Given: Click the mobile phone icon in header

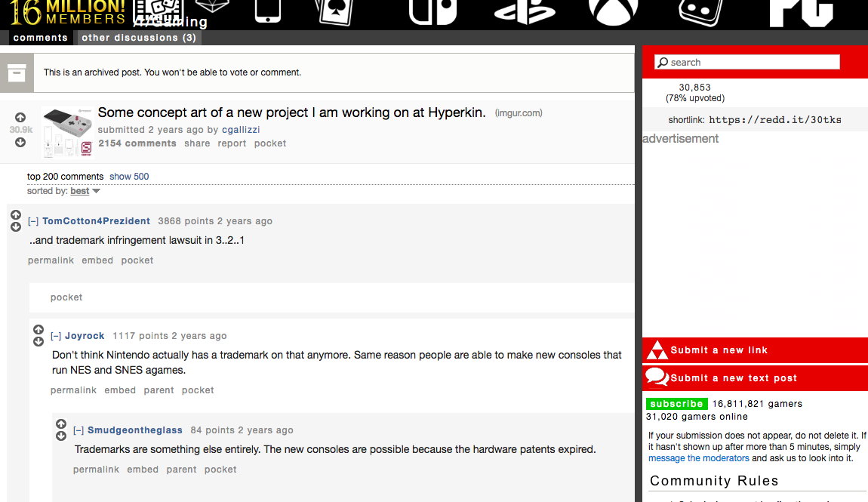Looking at the screenshot, I should pos(267,11).
